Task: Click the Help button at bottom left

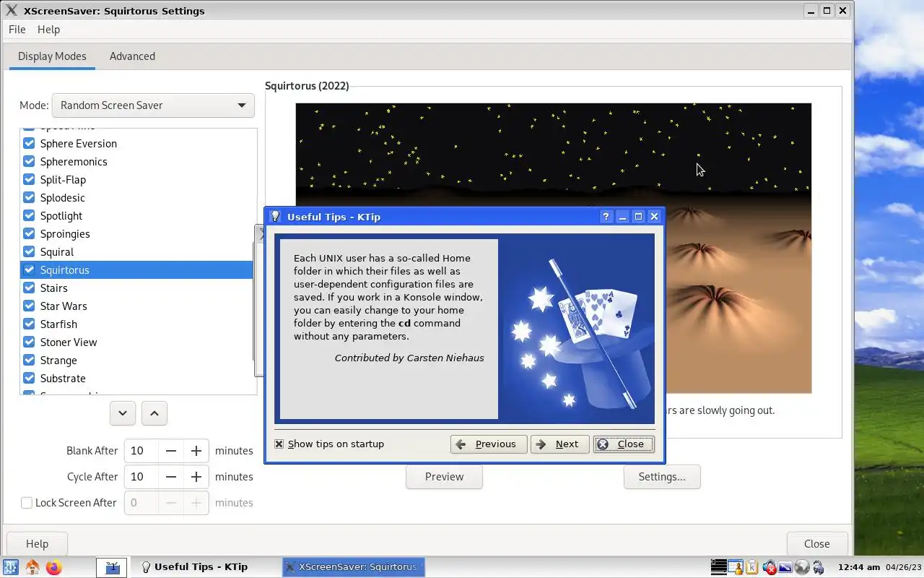Action: tap(37, 544)
